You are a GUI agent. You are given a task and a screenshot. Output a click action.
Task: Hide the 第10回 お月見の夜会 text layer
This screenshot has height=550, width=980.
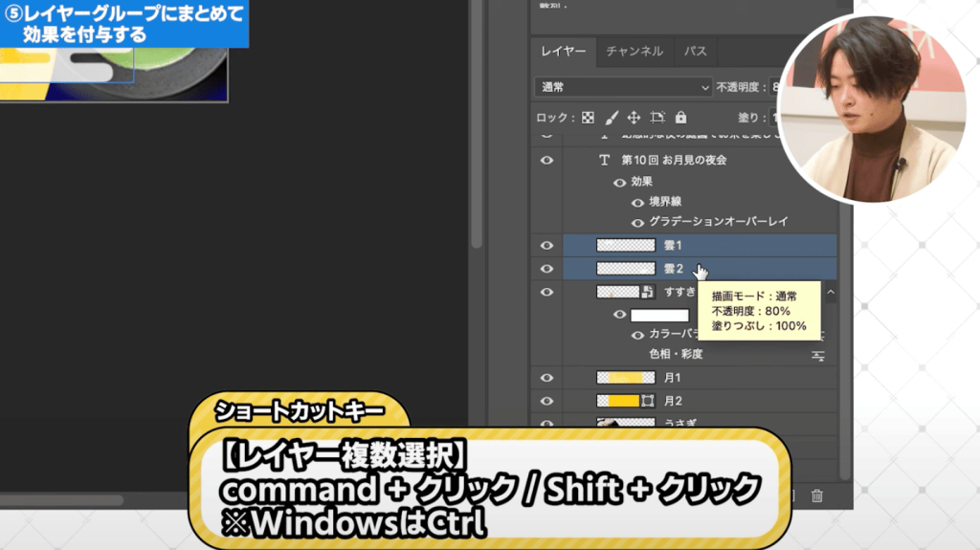[x=546, y=160]
